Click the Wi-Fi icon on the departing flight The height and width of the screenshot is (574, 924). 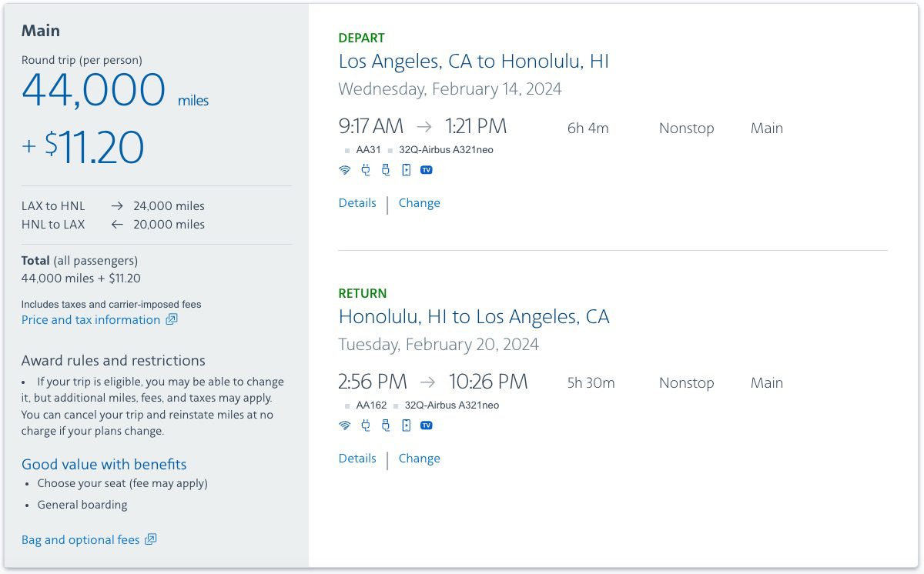pos(344,169)
